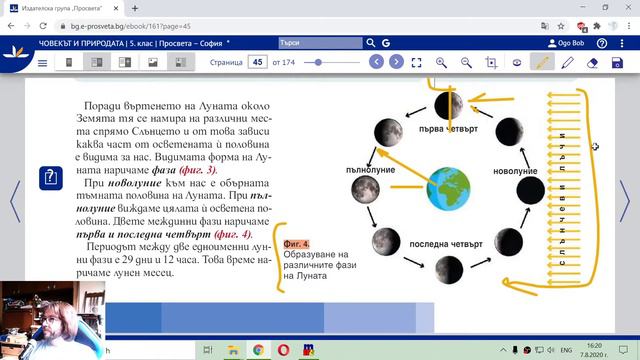Go to the next page with round arrow
Image resolution: width=640 pixels, height=360 pixels.
coord(396,62)
